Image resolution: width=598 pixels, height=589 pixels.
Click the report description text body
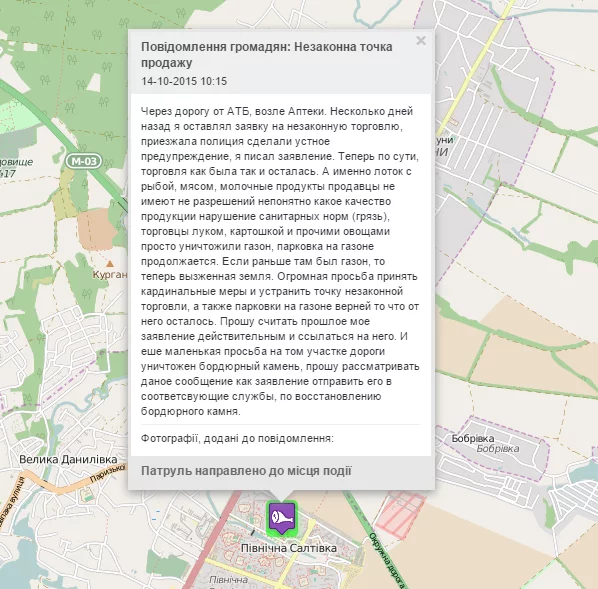280,261
